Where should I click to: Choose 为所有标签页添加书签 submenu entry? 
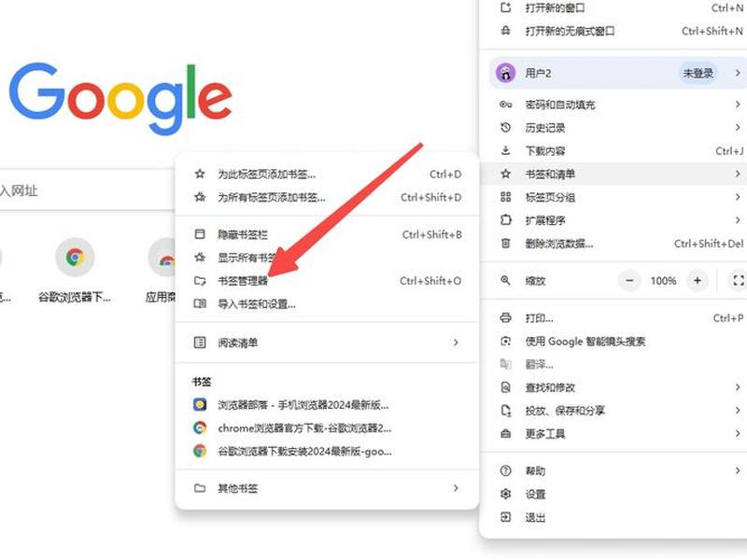click(x=327, y=197)
